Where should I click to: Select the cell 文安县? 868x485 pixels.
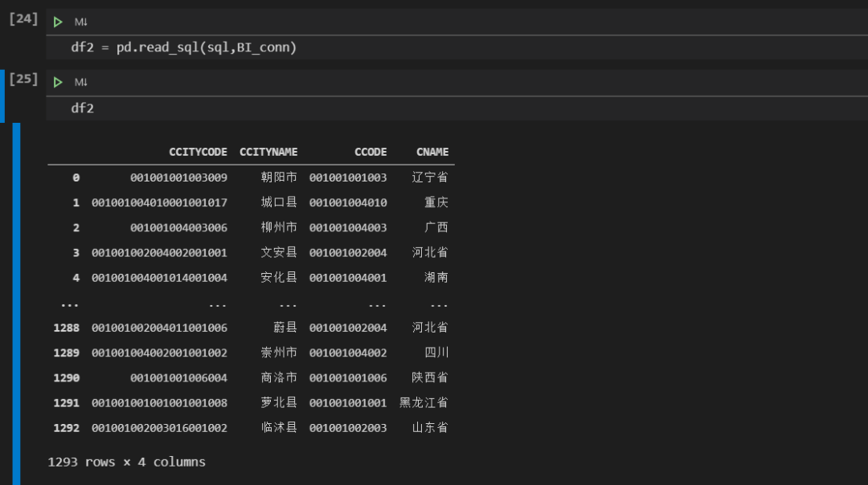[279, 253]
